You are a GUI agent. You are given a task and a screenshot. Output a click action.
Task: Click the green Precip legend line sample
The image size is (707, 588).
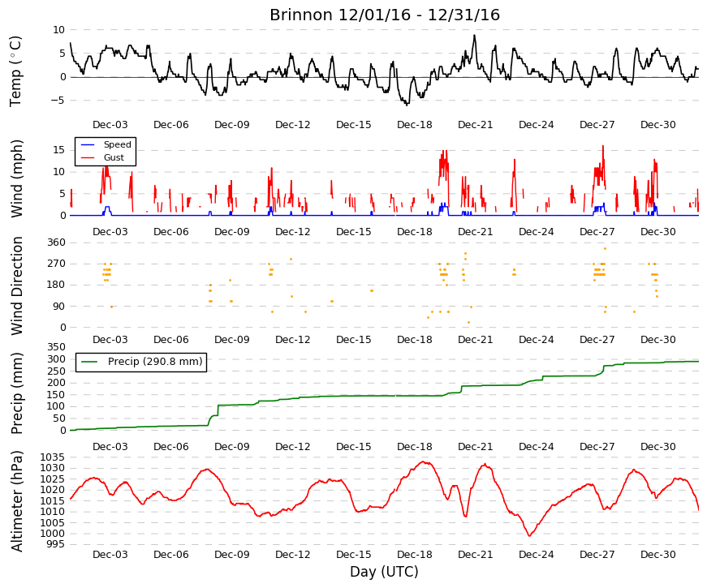point(88,362)
